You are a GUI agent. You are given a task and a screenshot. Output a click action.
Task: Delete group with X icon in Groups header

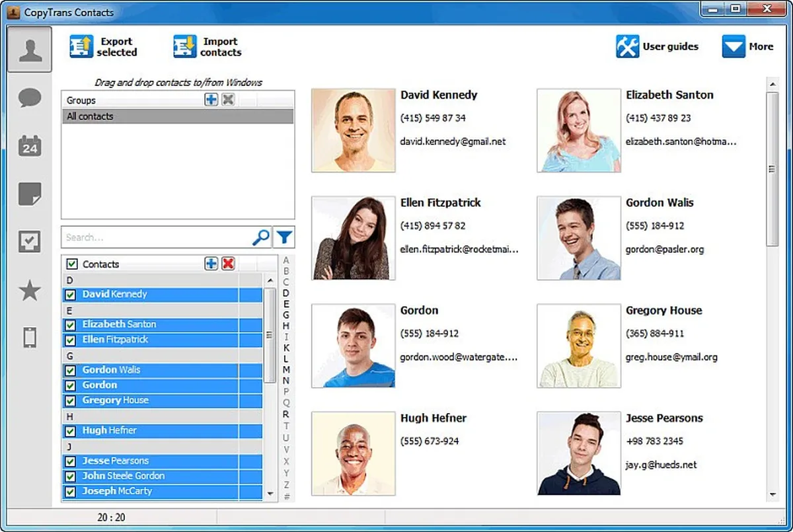pos(228,100)
